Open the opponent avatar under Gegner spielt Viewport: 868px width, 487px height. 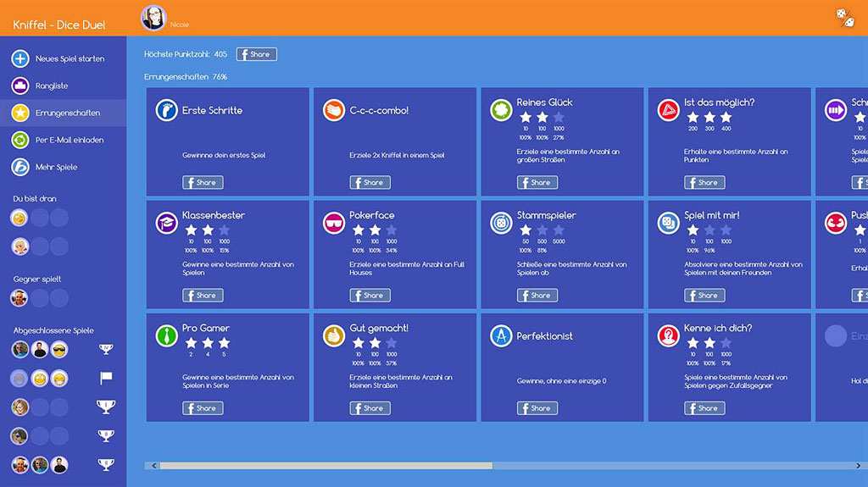point(19,298)
